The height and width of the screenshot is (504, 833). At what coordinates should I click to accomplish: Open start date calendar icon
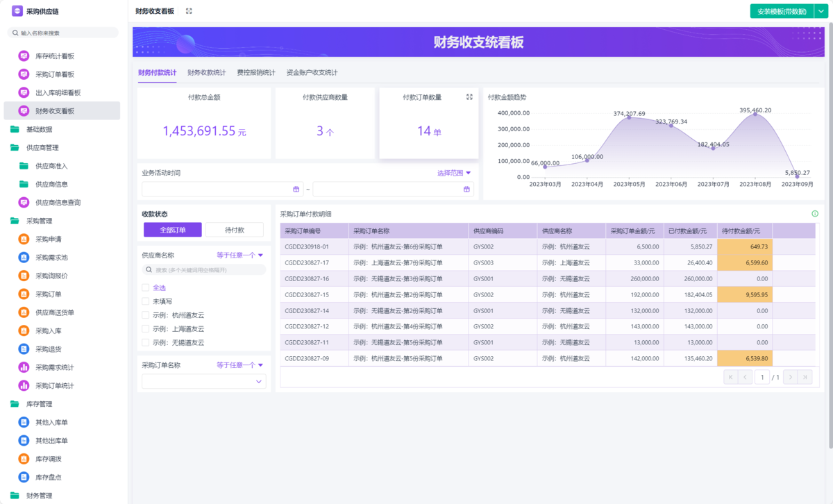pyautogui.click(x=296, y=189)
